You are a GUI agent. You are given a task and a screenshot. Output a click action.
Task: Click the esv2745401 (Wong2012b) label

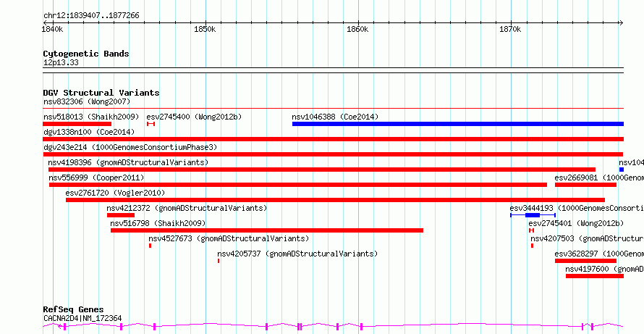(x=576, y=223)
